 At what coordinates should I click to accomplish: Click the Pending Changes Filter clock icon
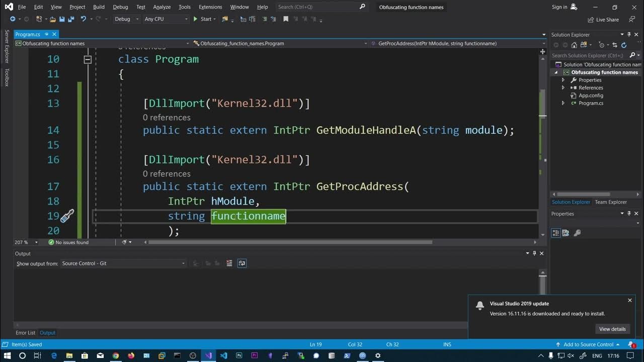[602, 44]
